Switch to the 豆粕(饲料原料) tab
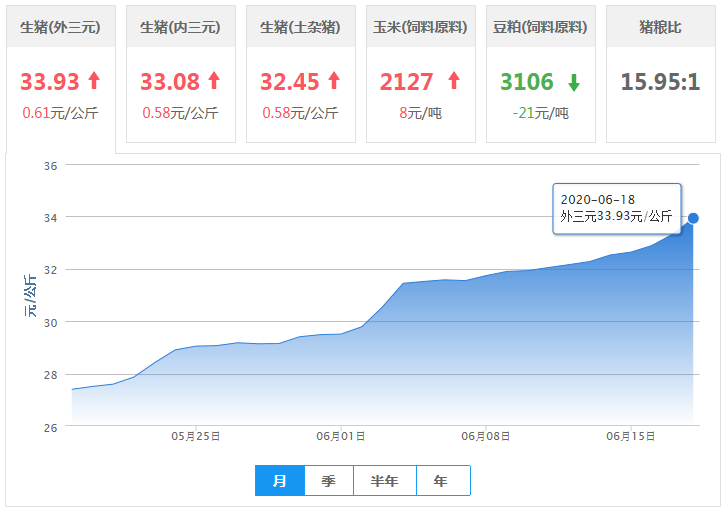This screenshot has height=515, width=728. [x=540, y=28]
